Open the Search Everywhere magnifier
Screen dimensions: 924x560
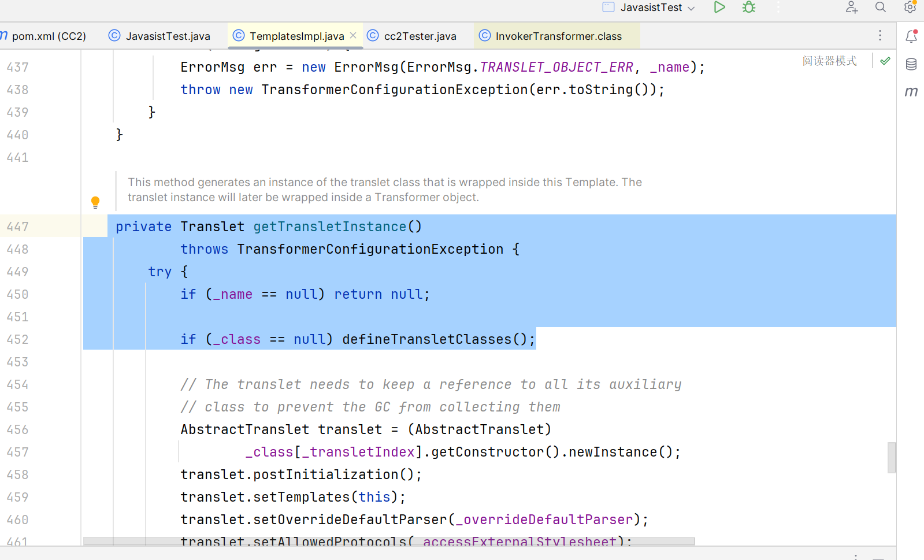[x=880, y=8]
